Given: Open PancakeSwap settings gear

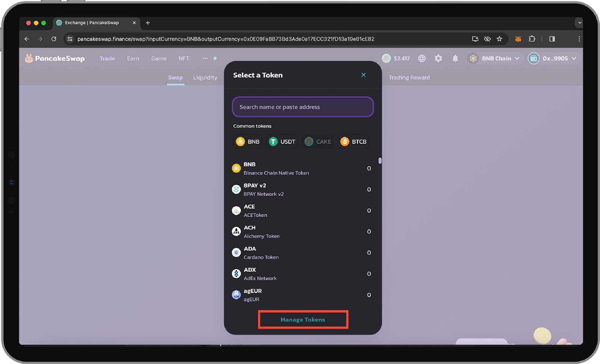Looking at the screenshot, I should (438, 58).
